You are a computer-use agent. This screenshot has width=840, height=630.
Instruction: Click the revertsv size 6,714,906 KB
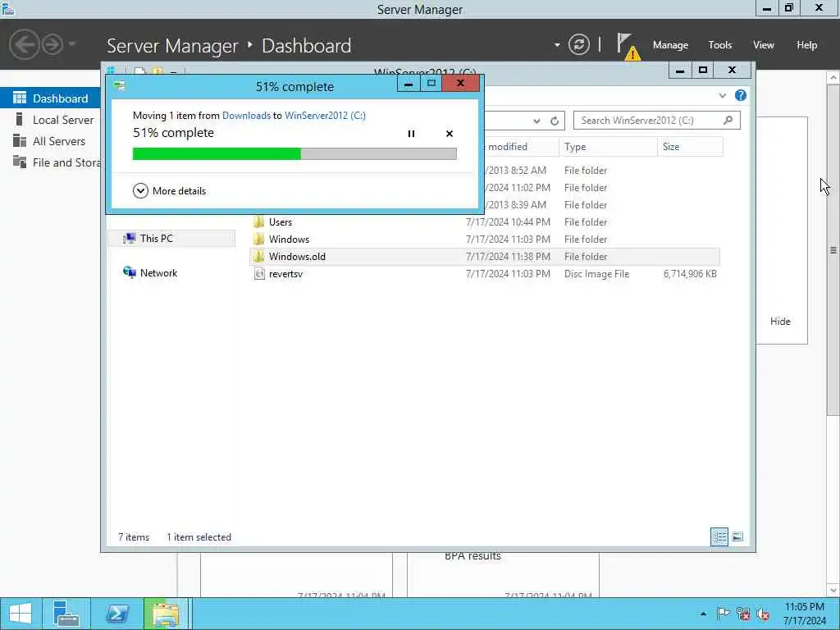coord(690,274)
